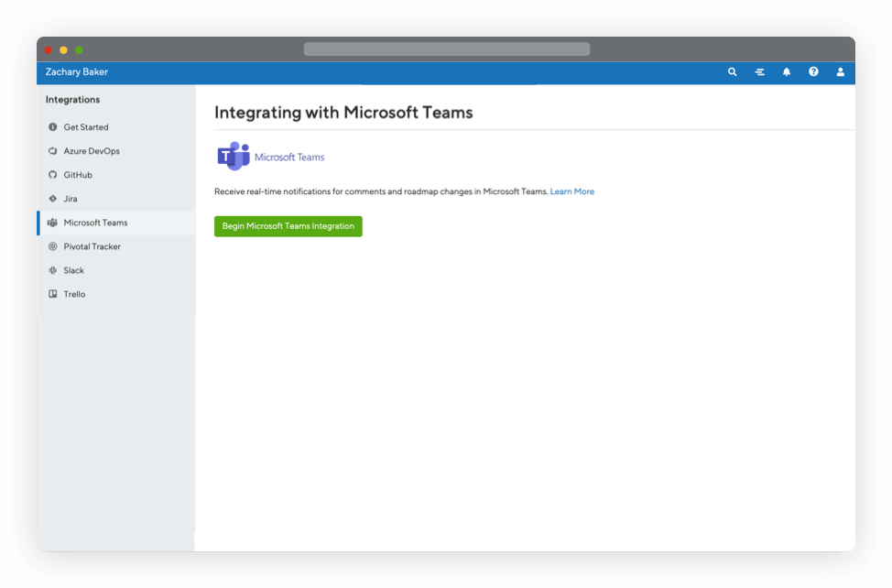This screenshot has width=892, height=588.
Task: Open the search icon in the top bar
Action: click(x=732, y=71)
